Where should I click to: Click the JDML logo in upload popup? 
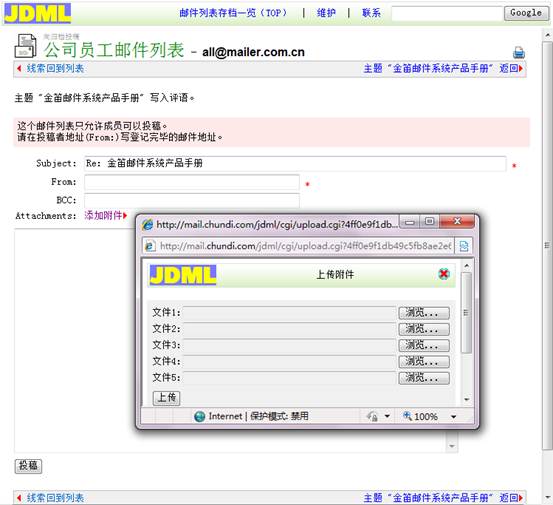point(183,275)
